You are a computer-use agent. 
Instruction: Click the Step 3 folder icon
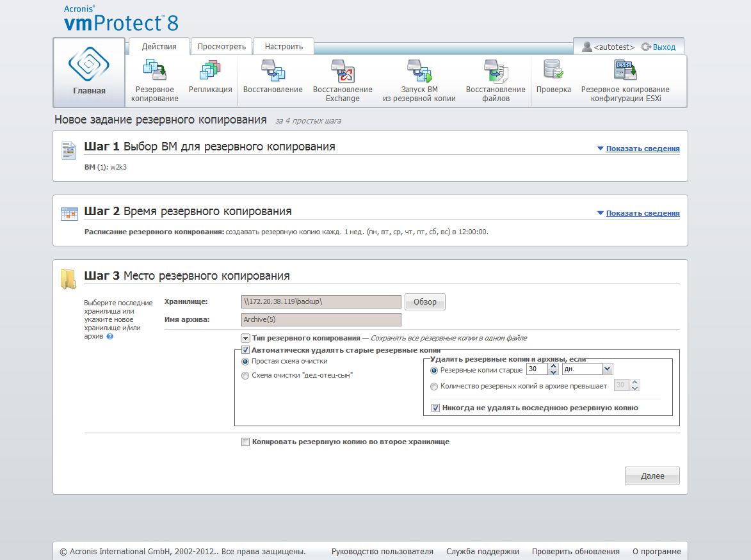(69, 278)
